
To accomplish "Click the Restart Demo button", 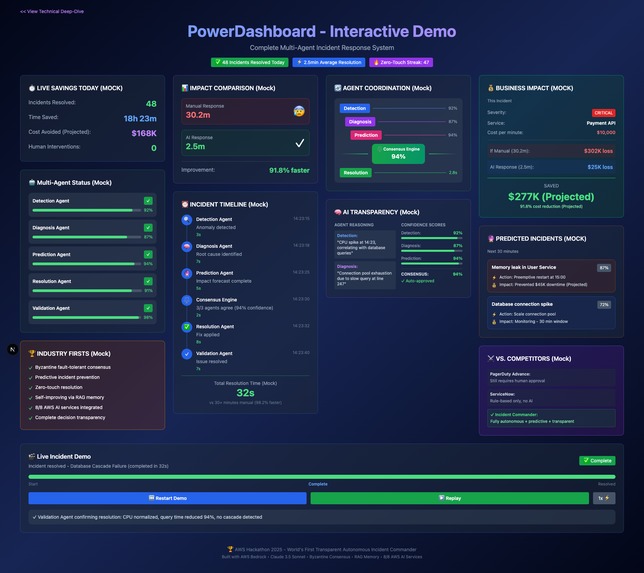I will coord(167,498).
